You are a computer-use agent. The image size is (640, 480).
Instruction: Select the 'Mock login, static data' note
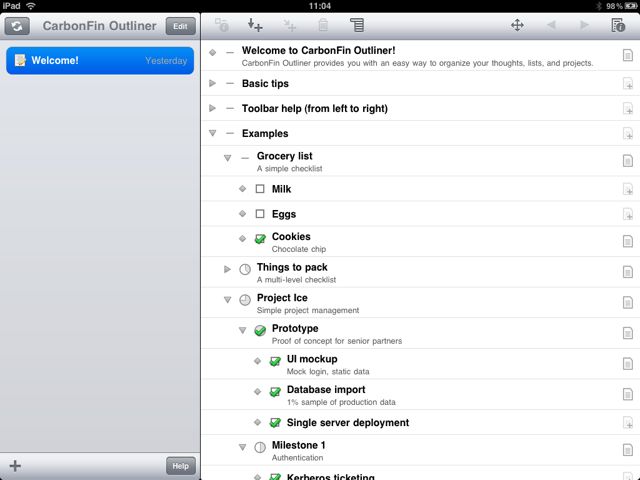tap(328, 371)
